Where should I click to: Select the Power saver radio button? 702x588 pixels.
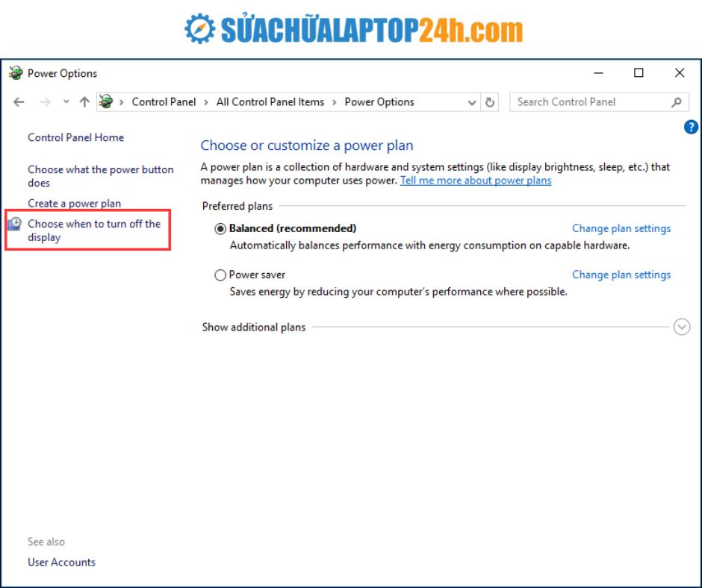coord(220,275)
